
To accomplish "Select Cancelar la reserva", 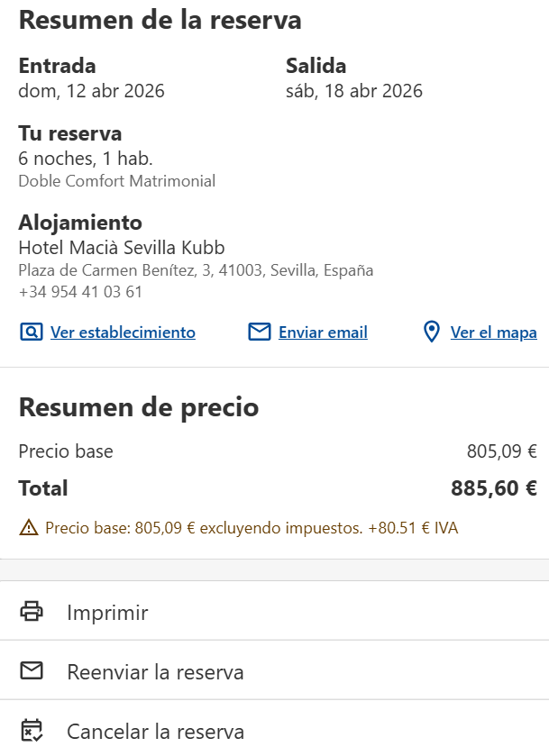I will 155,732.
